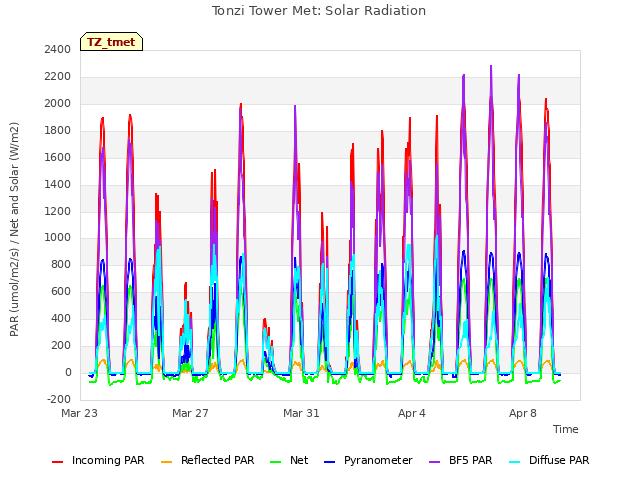Click the small Incoming PAR peak near 400
This screenshot has width=640, height=480.
pos(265,320)
